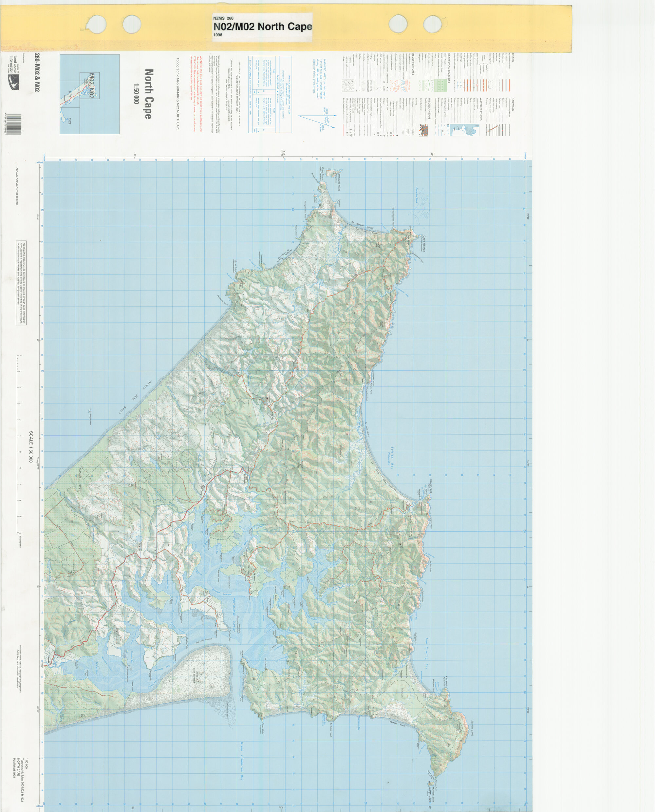
Task: Select the M02/N02 highlighted sheet in the index map
Action: 90,85
